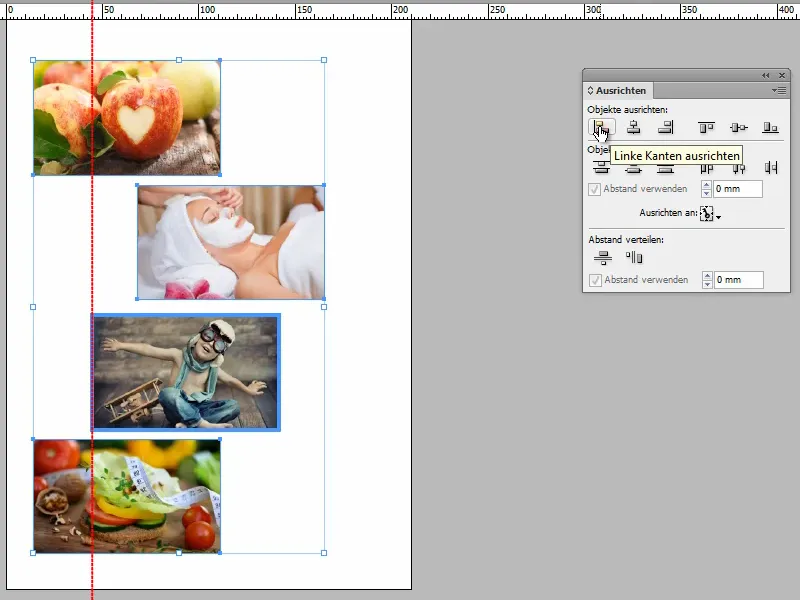Screen dimensions: 800x600
Task: Select the distribute bottom edges icon
Action: [x=666, y=167]
